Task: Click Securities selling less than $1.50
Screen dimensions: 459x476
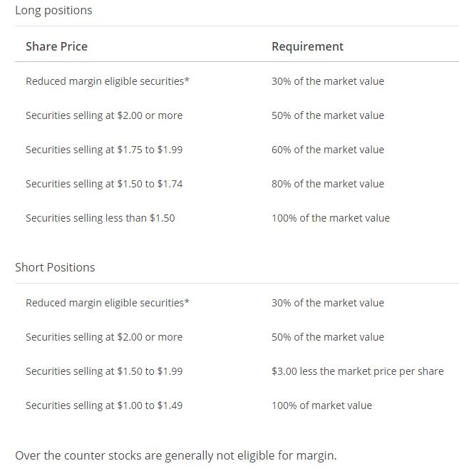Action: [100, 218]
